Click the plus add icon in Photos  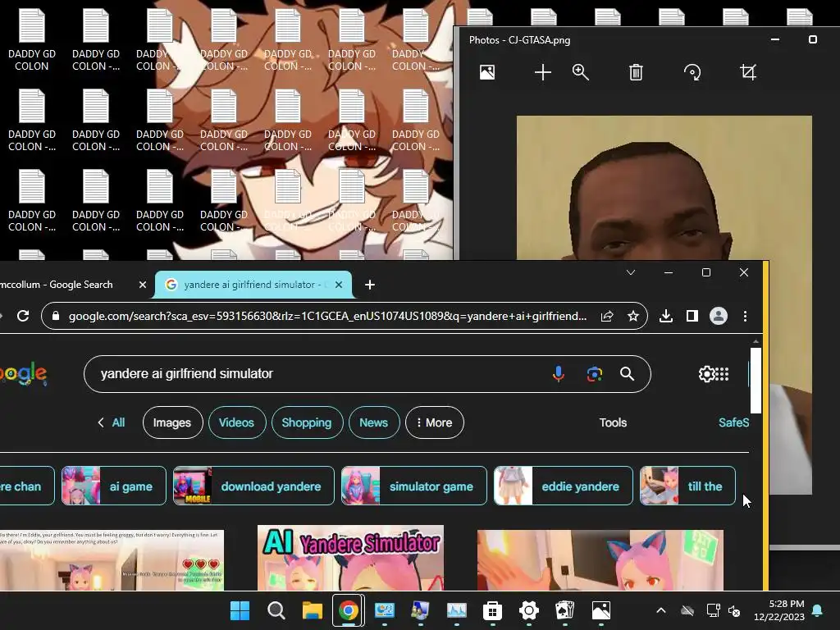(x=543, y=72)
